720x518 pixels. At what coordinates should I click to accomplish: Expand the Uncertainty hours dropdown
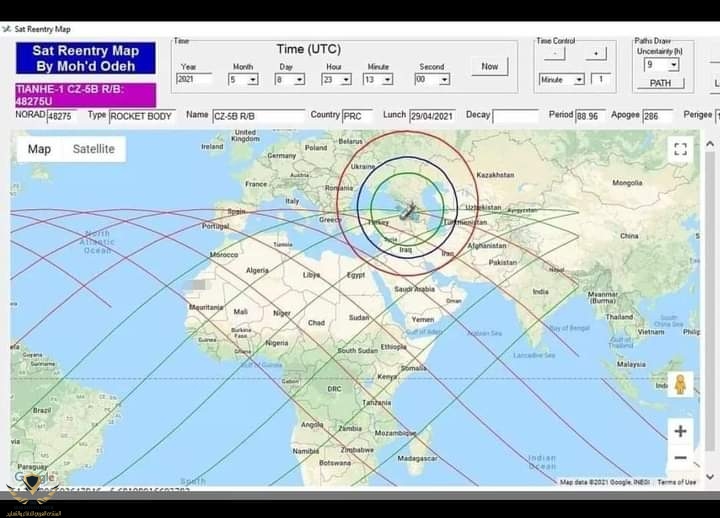click(x=673, y=64)
